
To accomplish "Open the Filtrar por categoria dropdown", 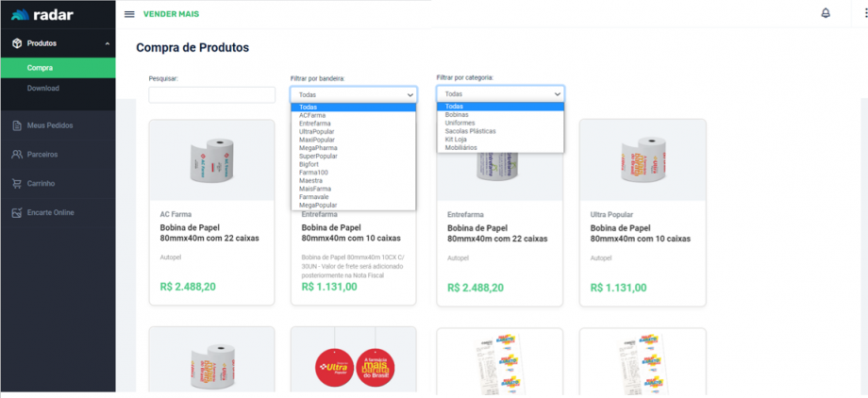I will click(x=500, y=93).
